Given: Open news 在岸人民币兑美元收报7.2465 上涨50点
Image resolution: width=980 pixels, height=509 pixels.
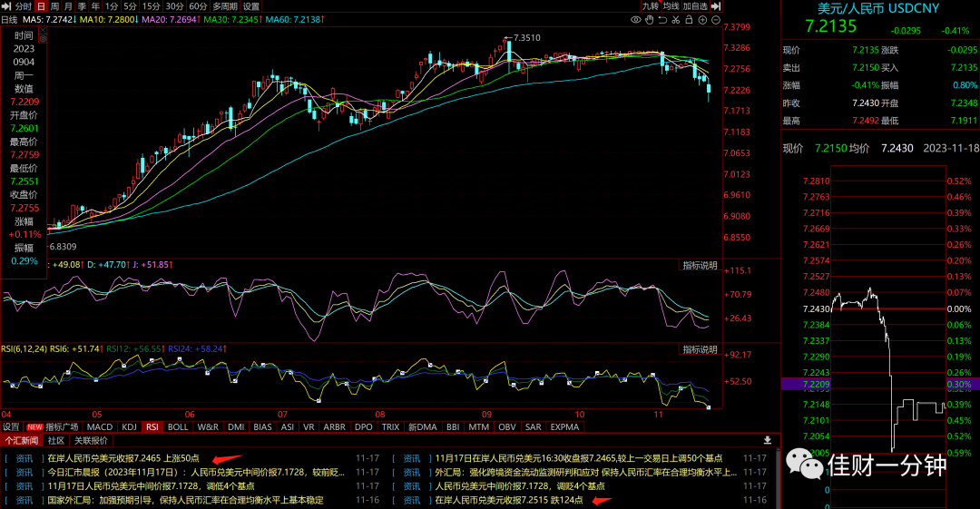Looking at the screenshot, I should (123, 458).
